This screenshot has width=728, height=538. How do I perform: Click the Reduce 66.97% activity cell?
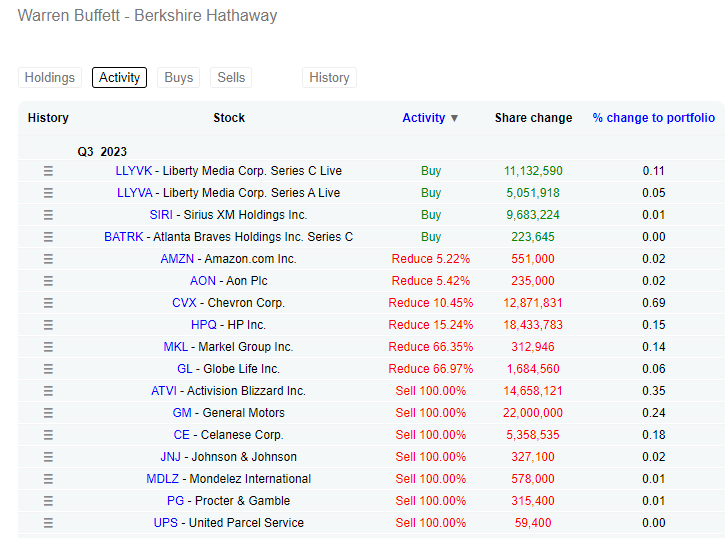pyautogui.click(x=431, y=369)
